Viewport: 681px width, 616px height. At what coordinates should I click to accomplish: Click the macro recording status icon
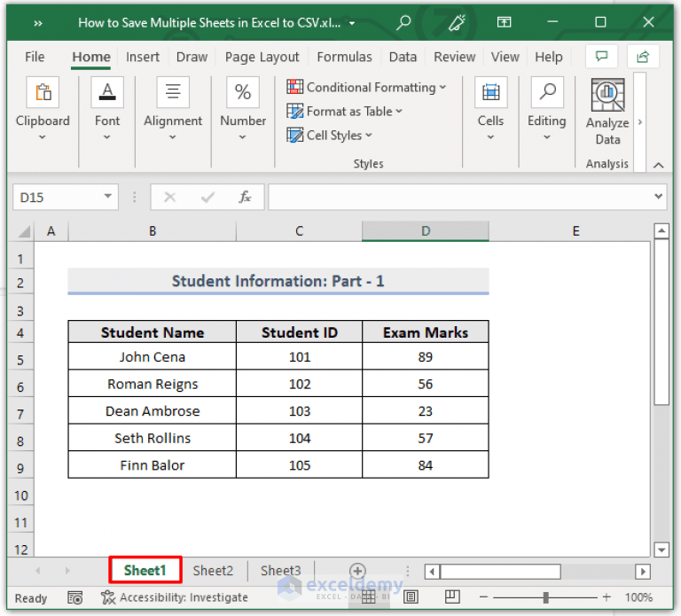(75, 597)
